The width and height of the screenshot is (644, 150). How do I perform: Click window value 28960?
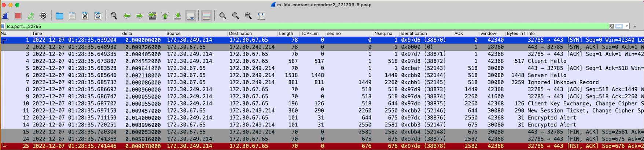point(496,47)
